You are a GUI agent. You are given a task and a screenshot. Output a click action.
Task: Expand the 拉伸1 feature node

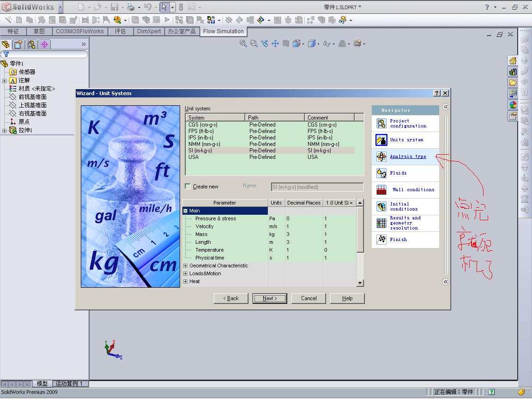pos(5,131)
